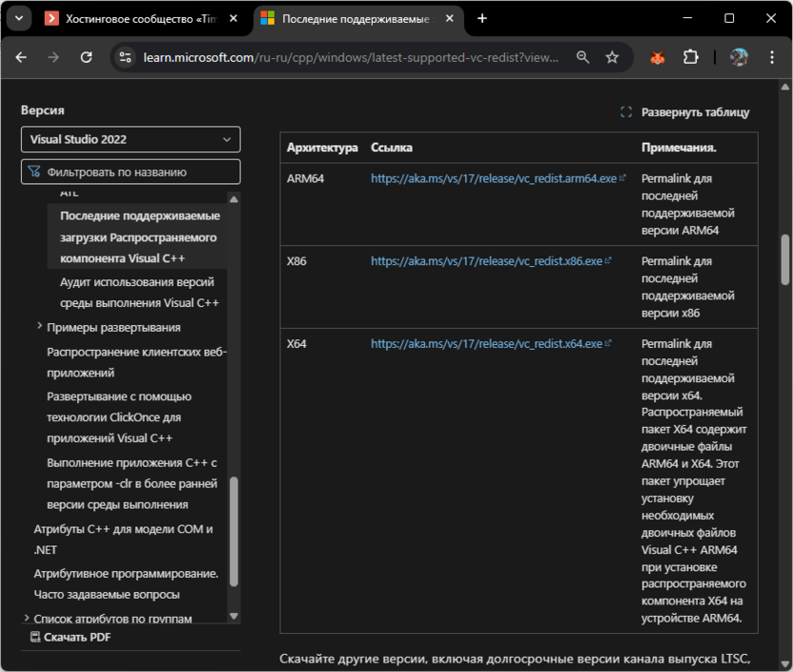Open the Visual Studio 2022 version dropdown

click(x=131, y=139)
